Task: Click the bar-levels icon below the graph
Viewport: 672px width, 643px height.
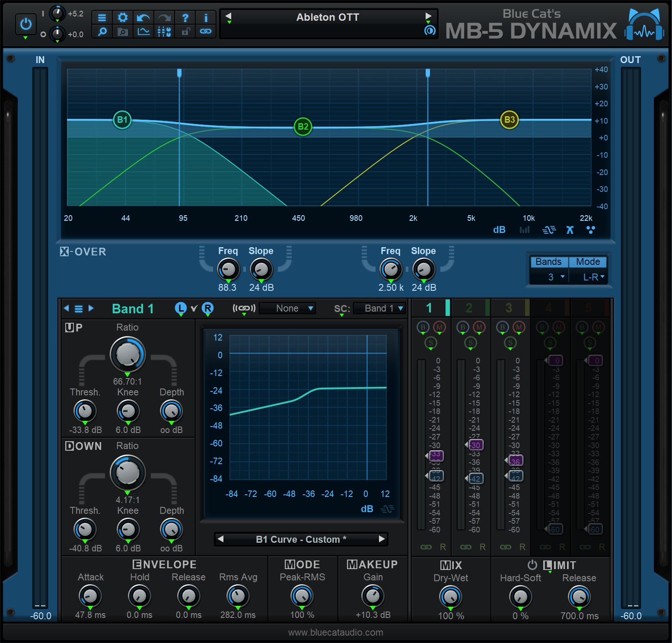Action: point(525,230)
